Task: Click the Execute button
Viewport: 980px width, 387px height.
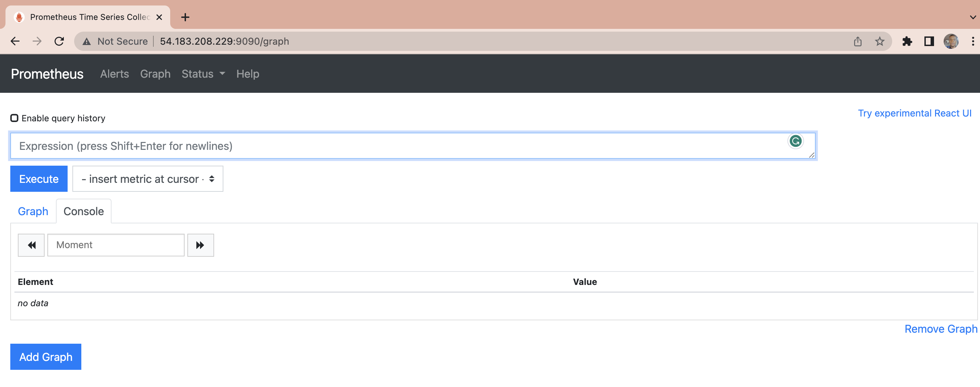Action: tap(39, 179)
